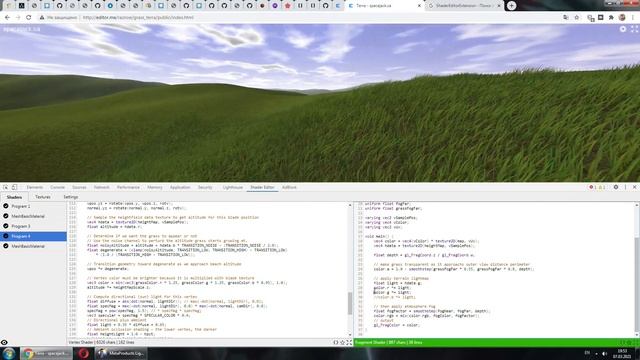The height and width of the screenshot is (360, 640).
Task: Bookmark this page with the star icon
Action: (x=577, y=18)
